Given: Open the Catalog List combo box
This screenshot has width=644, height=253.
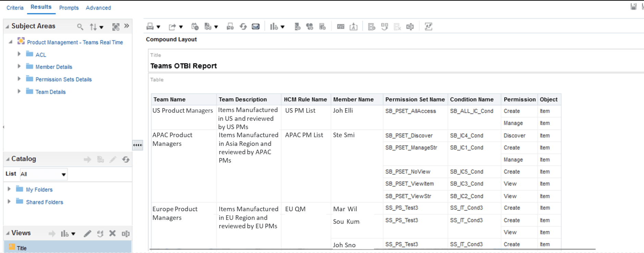Looking at the screenshot, I should (44, 174).
